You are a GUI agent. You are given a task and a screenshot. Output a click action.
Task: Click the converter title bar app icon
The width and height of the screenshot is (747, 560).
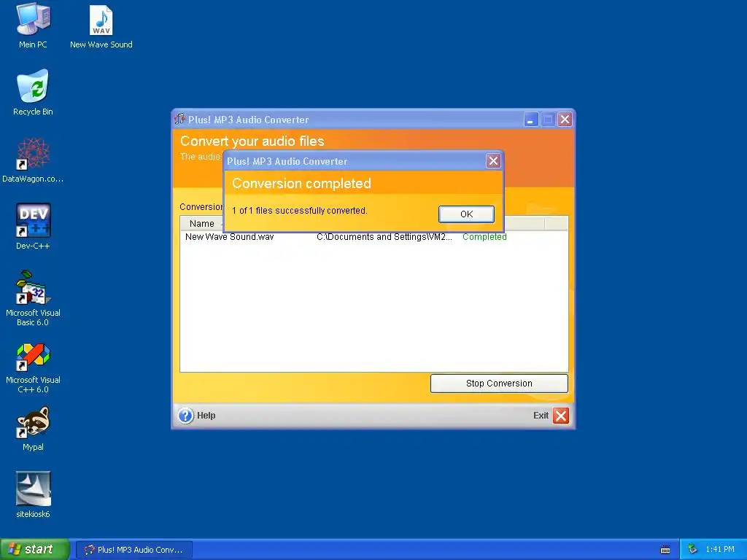pyautogui.click(x=179, y=120)
